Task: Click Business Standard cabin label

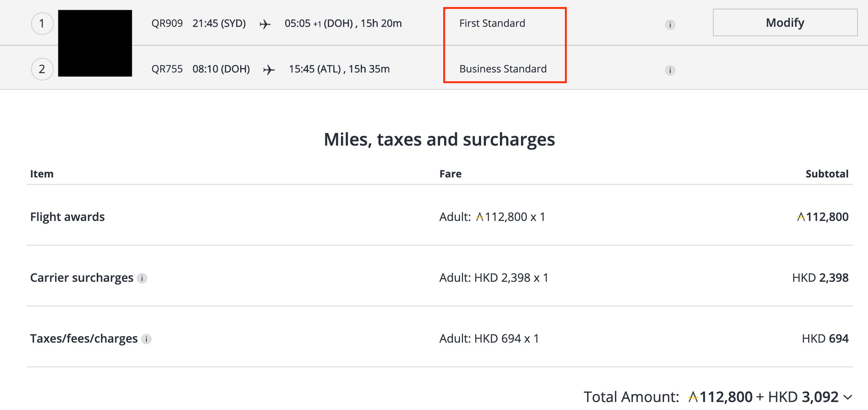Action: (503, 69)
